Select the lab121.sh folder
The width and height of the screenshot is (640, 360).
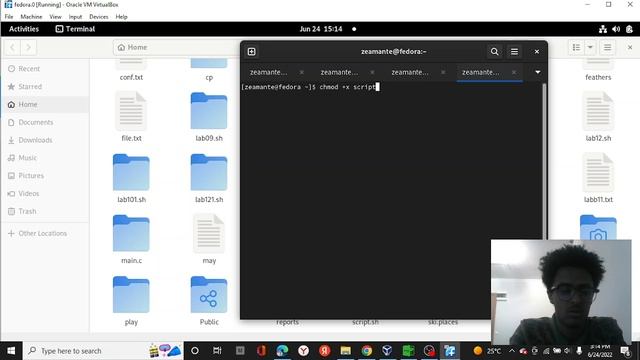coord(209,172)
